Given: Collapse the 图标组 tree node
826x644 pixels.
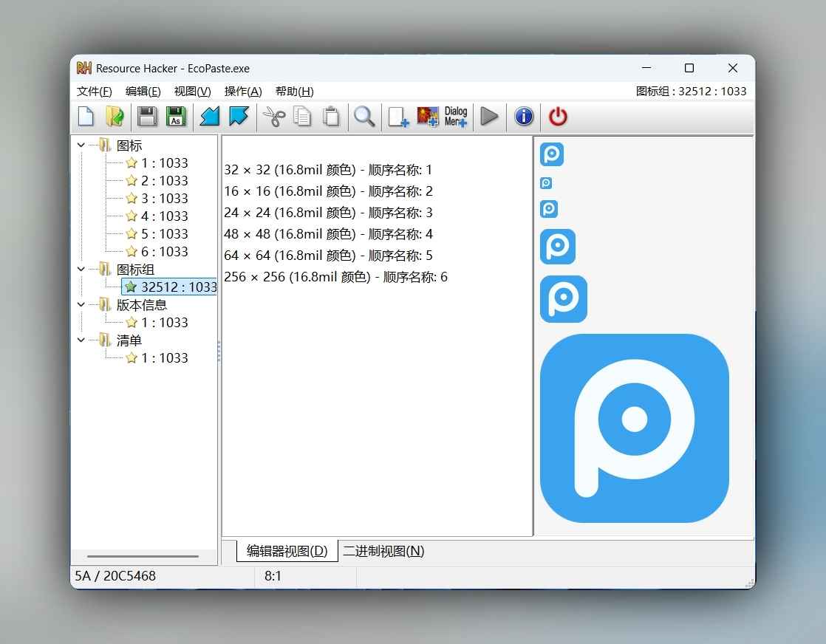Looking at the screenshot, I should click(81, 269).
